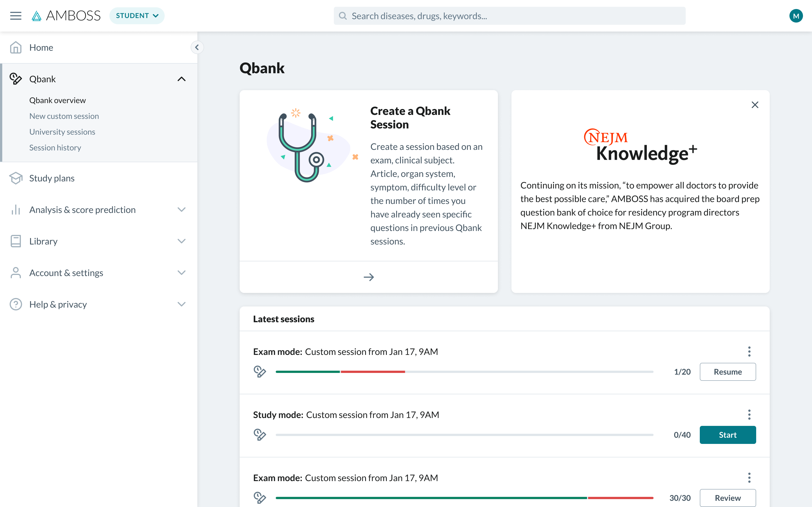Click the Library book icon
The height and width of the screenshot is (507, 812).
[x=16, y=241]
